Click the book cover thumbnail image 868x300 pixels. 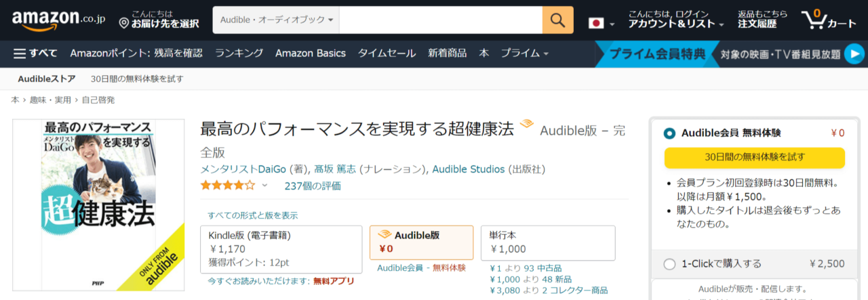pos(98,205)
